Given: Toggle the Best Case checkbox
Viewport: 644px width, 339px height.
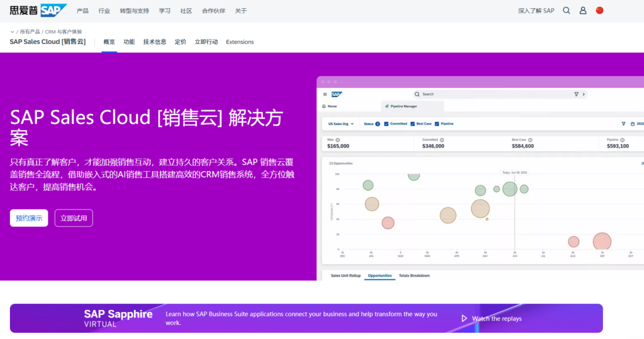Looking at the screenshot, I should pyautogui.click(x=413, y=124).
